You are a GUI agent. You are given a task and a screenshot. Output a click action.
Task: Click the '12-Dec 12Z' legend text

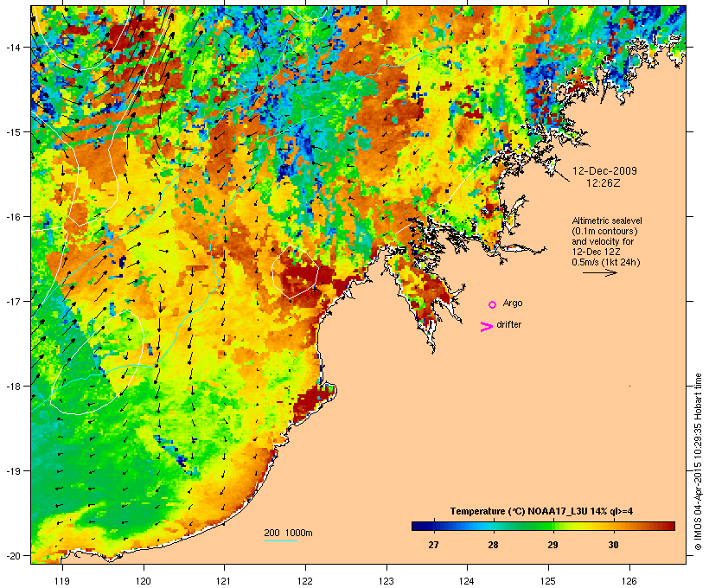click(x=596, y=252)
